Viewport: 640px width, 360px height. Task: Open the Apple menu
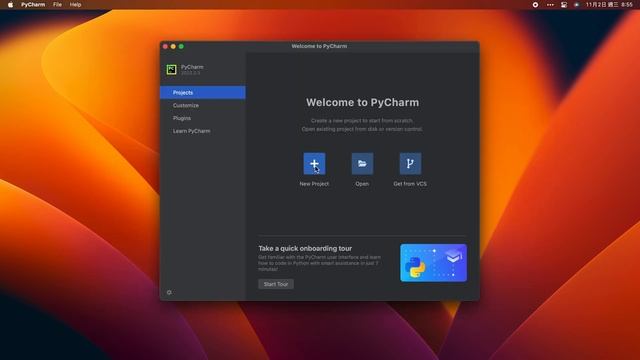(x=11, y=4)
